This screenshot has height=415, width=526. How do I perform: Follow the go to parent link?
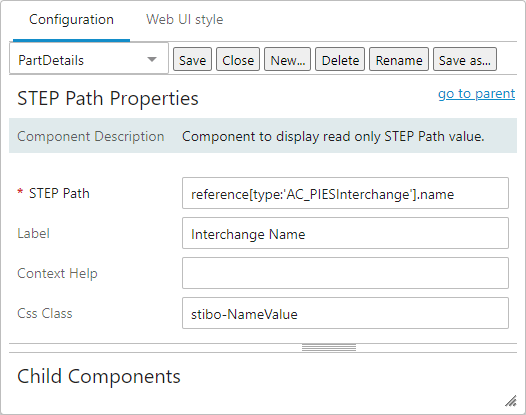(476, 94)
